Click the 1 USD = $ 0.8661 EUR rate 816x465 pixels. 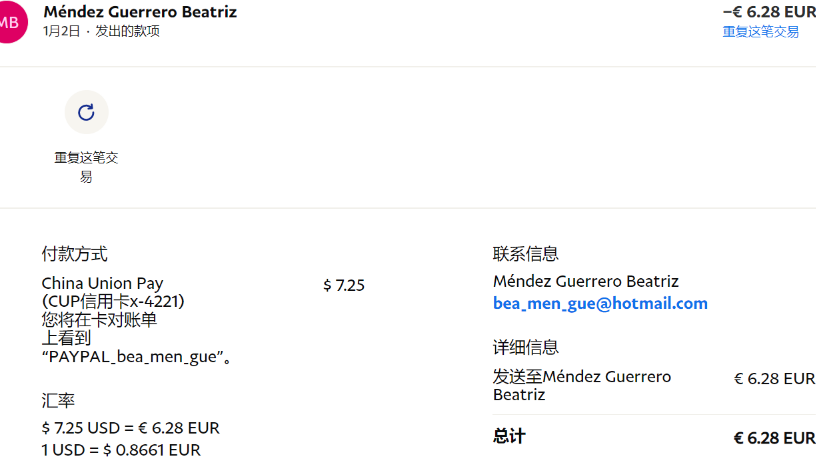[121, 450]
